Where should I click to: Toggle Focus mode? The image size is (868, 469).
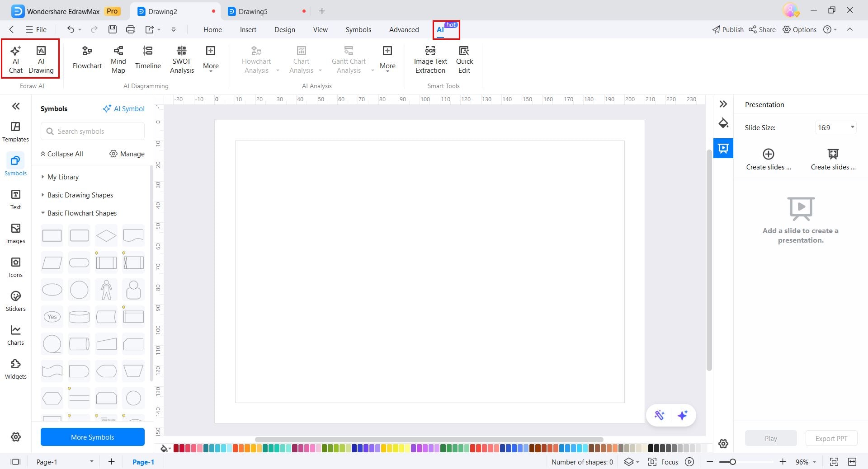[663, 462]
